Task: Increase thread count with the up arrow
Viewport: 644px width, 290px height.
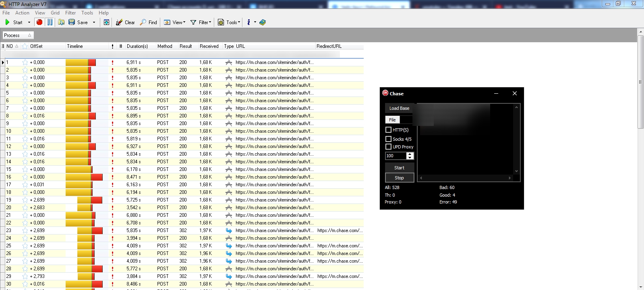Action: (x=410, y=154)
